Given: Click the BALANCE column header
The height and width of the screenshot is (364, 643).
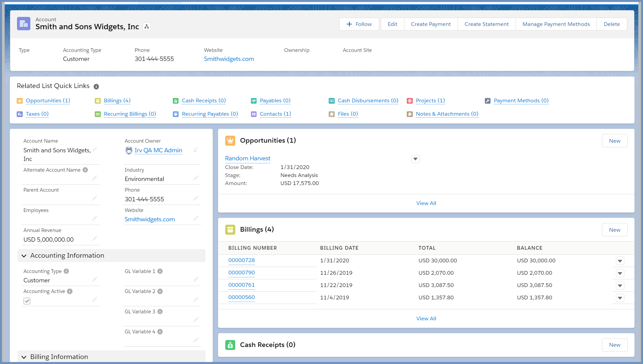Looking at the screenshot, I should [x=530, y=248].
